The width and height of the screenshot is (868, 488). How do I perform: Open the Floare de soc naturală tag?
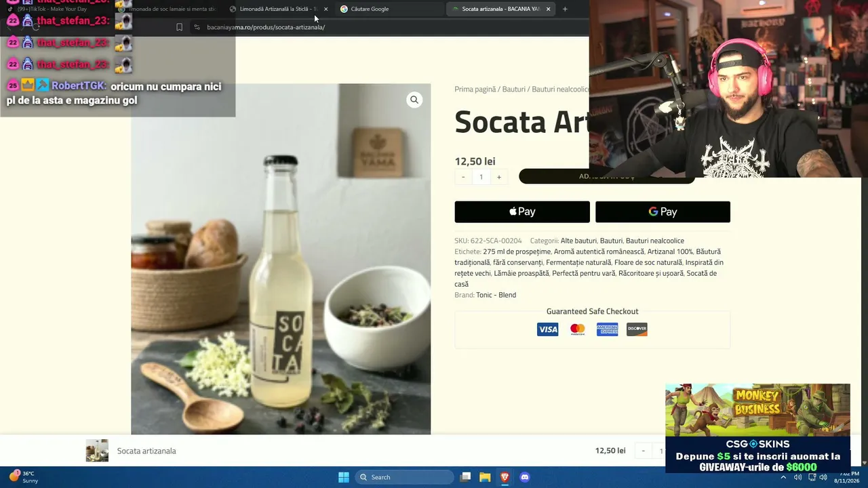click(648, 262)
